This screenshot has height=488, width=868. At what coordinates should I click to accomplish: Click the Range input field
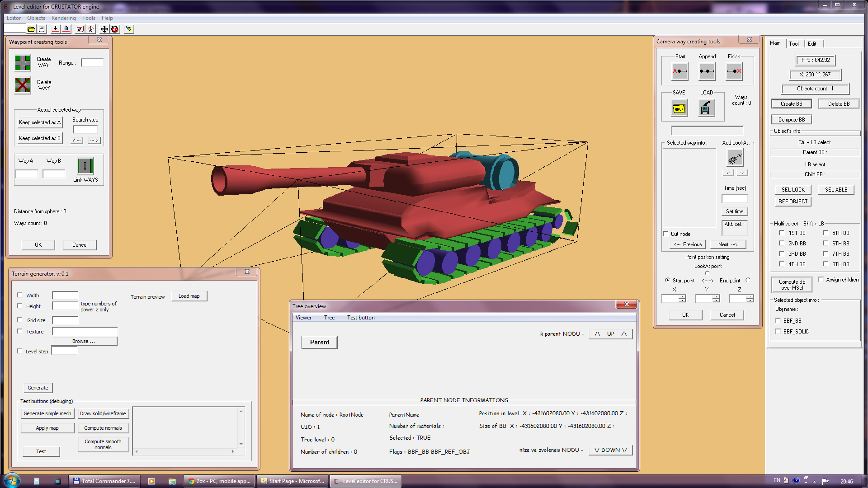tap(92, 63)
